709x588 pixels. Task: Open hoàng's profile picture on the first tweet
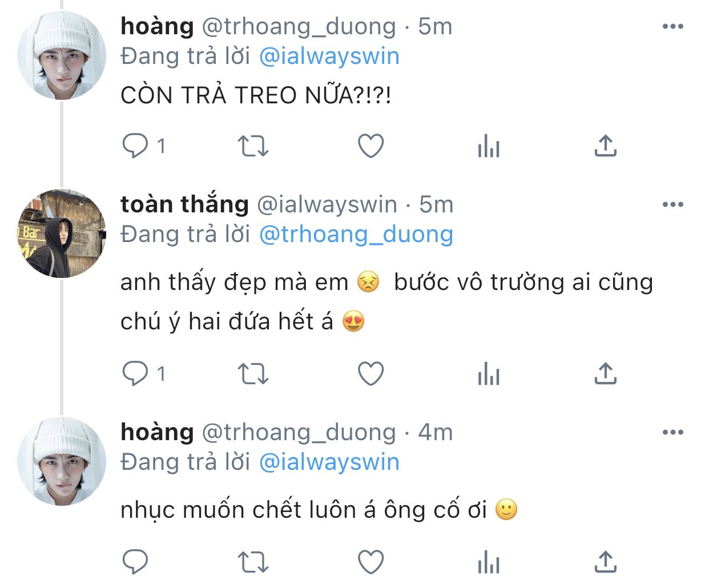tap(62, 55)
